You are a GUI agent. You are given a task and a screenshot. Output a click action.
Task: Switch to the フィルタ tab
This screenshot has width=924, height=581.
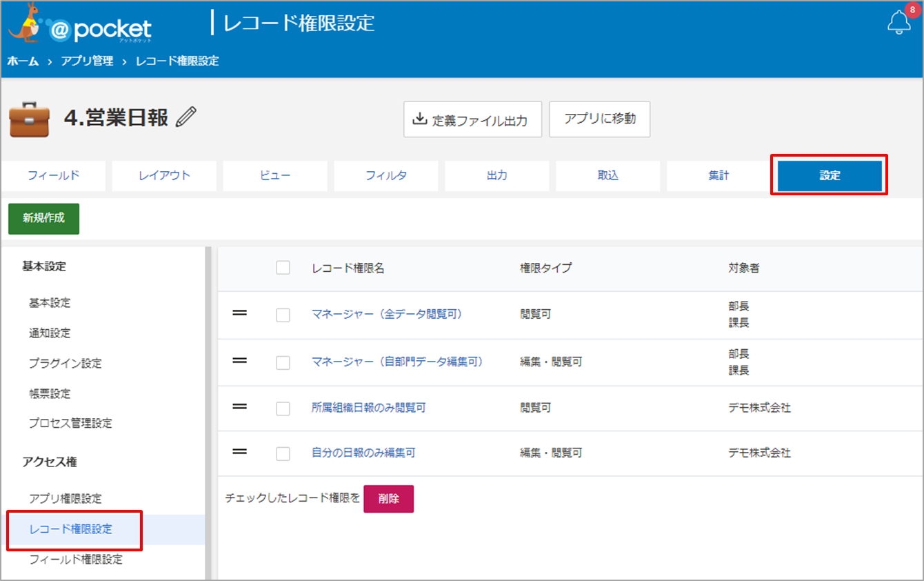[386, 176]
